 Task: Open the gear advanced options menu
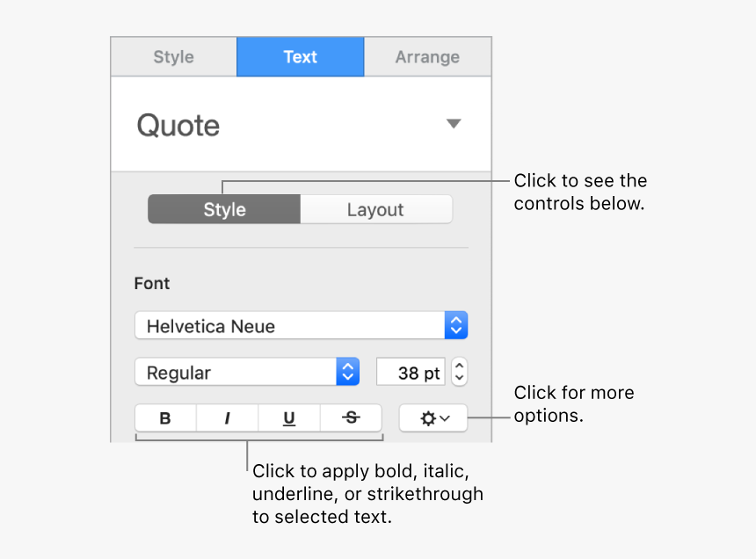[x=433, y=418]
